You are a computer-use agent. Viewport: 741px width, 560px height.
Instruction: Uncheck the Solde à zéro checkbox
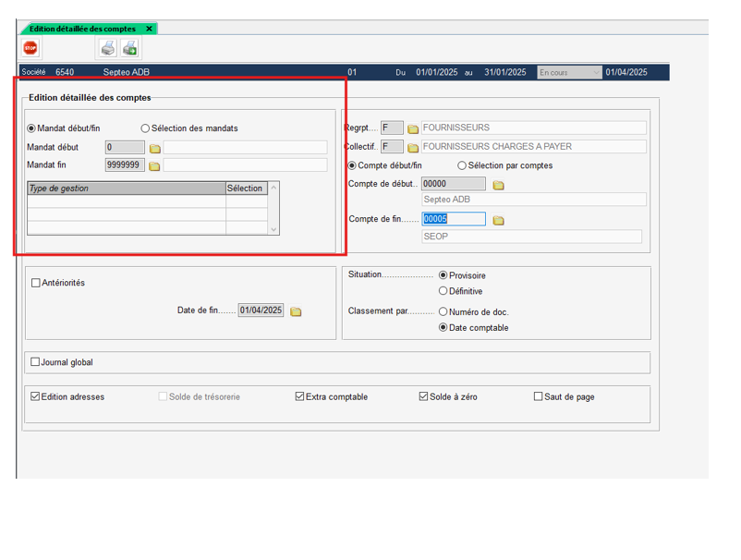click(x=423, y=396)
